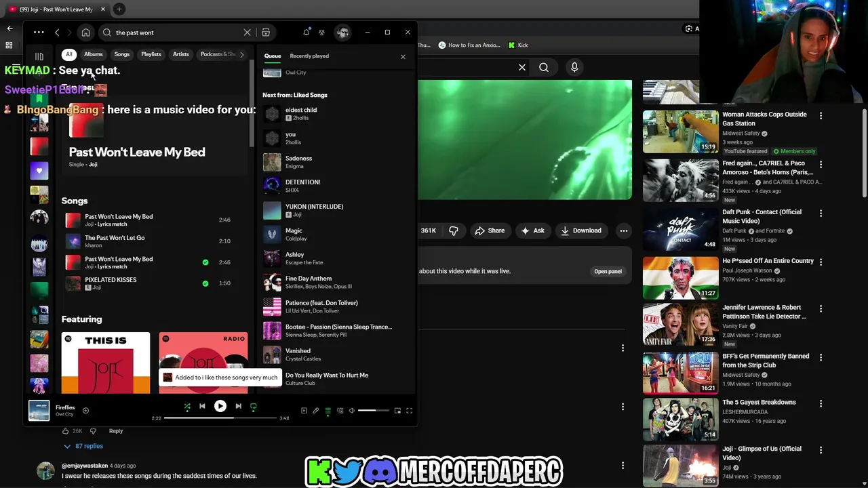Open options menu for Woman Attacks Cops video
The height and width of the screenshot is (488, 868).
click(x=821, y=115)
